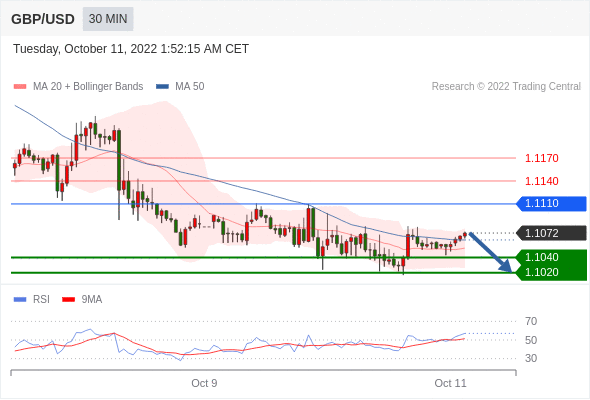Click the RSI blue legend swatch
This screenshot has height=400, width=590.
20,300
